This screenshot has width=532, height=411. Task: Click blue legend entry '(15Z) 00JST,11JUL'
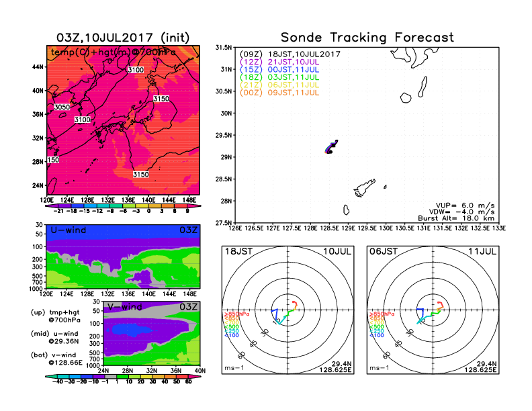279,70
